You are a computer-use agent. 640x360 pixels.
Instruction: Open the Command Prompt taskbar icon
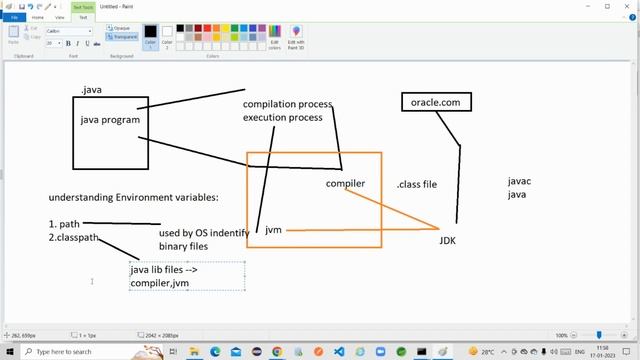click(x=422, y=351)
